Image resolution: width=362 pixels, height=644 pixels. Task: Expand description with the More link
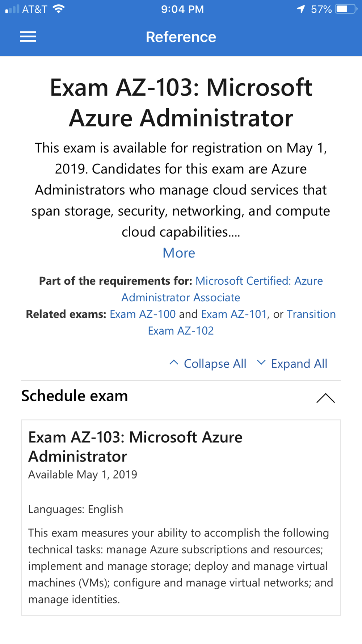[179, 253]
